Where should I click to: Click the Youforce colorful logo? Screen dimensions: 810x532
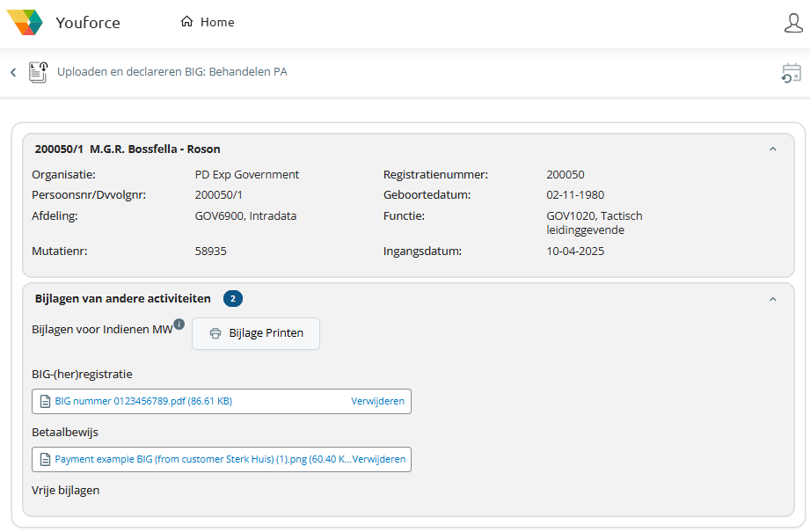coord(25,22)
